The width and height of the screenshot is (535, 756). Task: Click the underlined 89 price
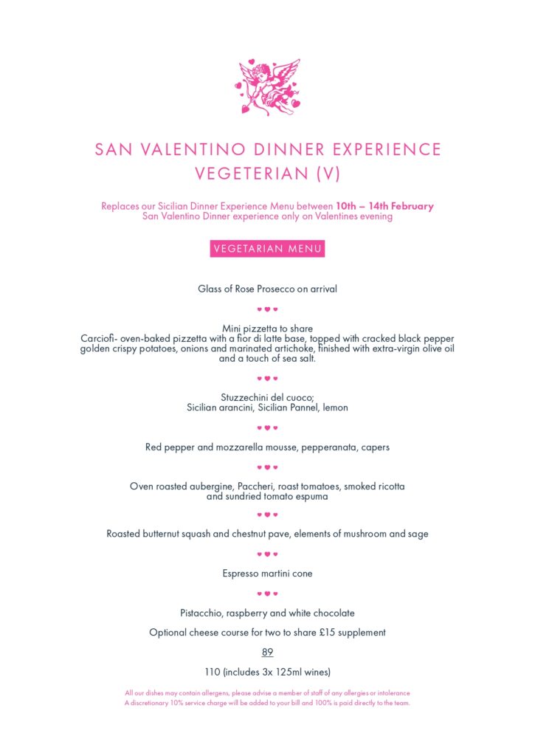(267, 653)
